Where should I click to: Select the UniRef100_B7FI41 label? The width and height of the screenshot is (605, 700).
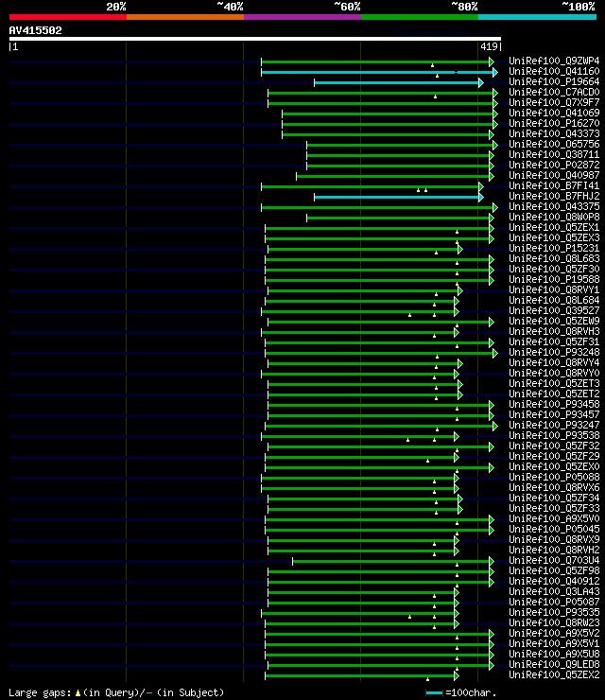554,185
